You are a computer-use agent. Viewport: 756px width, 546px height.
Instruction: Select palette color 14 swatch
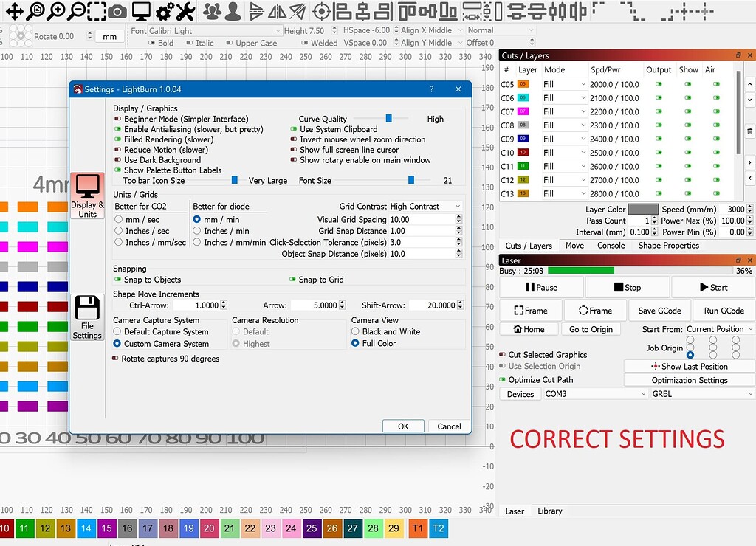pyautogui.click(x=86, y=528)
